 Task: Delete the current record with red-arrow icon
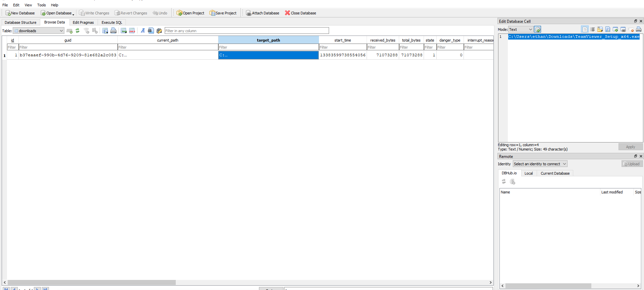[132, 31]
